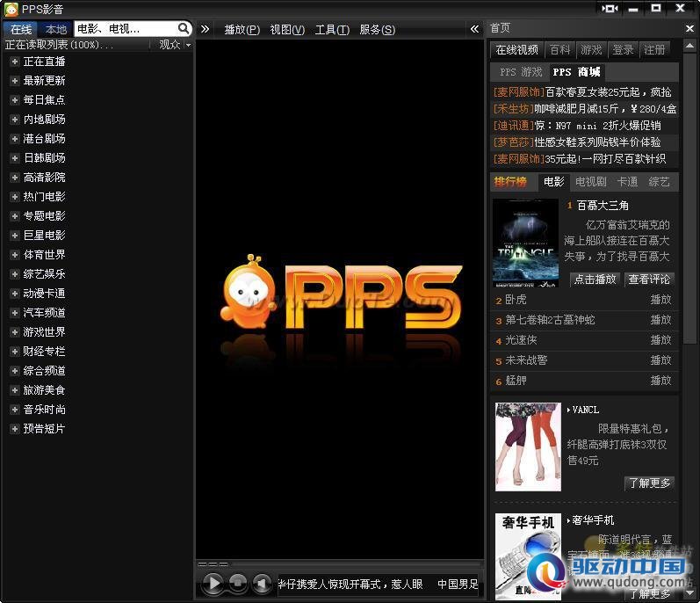Screen dimensions: 700x603
Task: Mute the sound with the speaker icon
Action: (x=262, y=583)
